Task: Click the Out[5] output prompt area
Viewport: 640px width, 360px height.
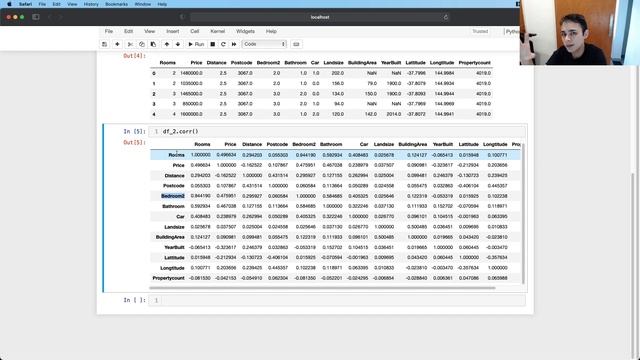Action: coord(134,142)
